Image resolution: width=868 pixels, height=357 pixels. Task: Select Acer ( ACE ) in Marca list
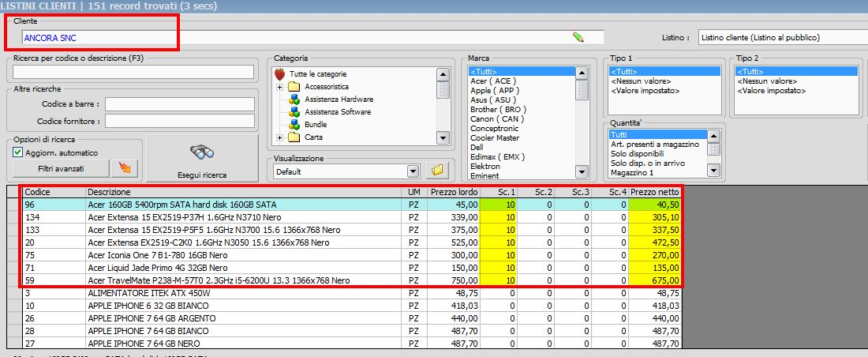click(x=493, y=81)
